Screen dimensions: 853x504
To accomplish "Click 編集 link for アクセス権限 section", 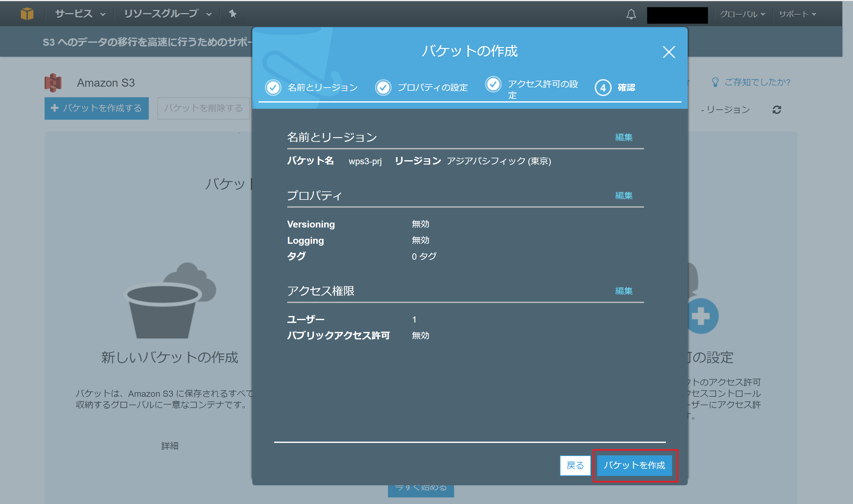I will pyautogui.click(x=623, y=291).
